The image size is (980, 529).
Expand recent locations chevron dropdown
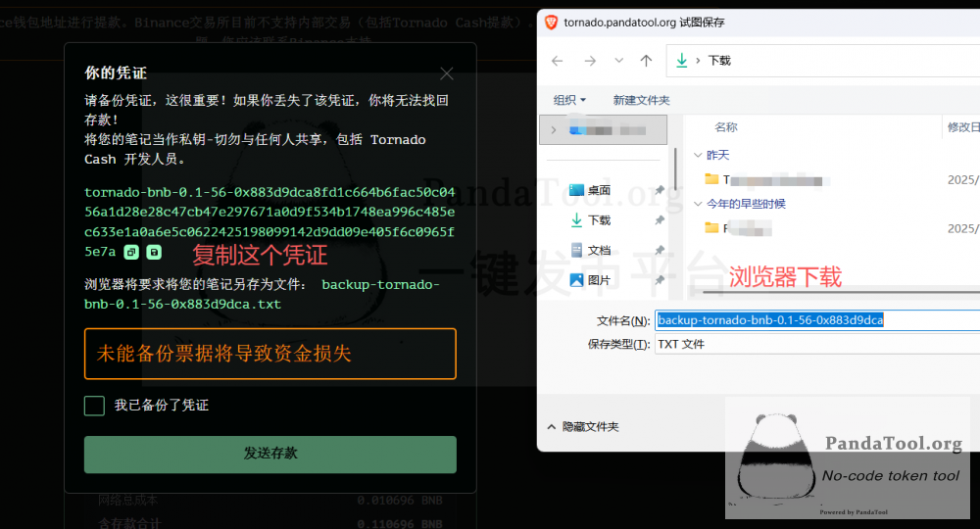618,61
